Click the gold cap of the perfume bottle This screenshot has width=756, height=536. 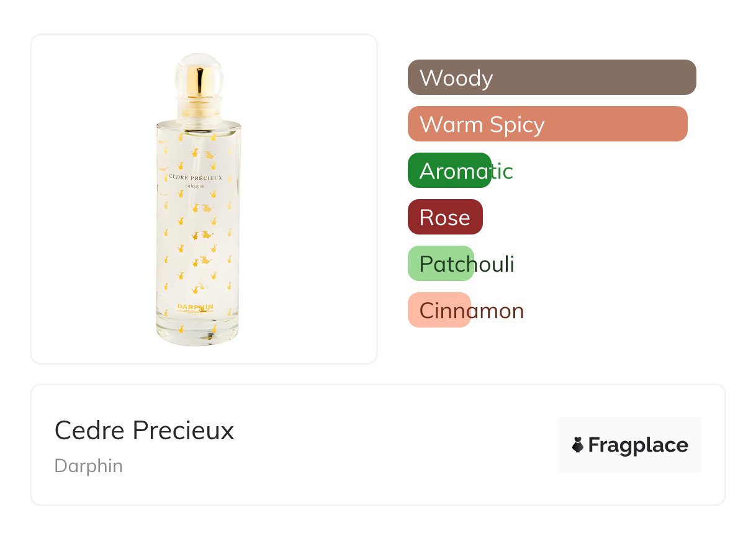point(199,81)
